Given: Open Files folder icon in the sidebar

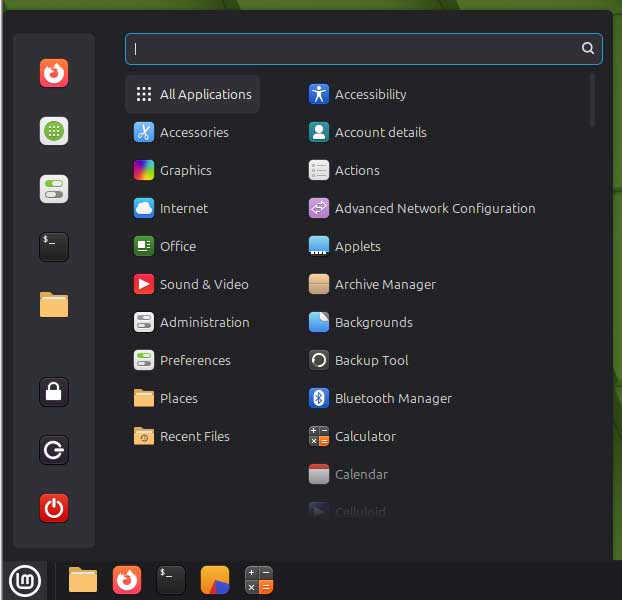Looking at the screenshot, I should pos(54,305).
